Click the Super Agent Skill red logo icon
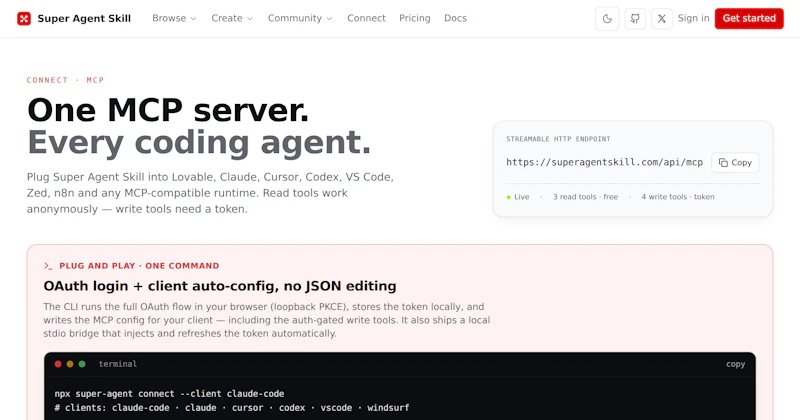 (x=24, y=18)
